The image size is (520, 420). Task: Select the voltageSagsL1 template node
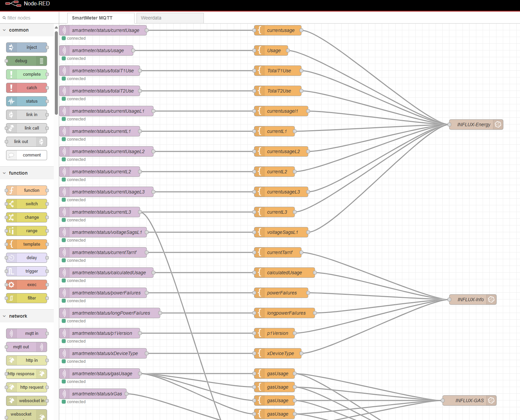pyautogui.click(x=281, y=232)
